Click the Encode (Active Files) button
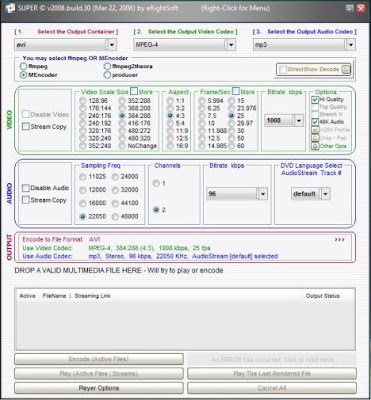Viewport: 371px width, 400px height. (99, 359)
